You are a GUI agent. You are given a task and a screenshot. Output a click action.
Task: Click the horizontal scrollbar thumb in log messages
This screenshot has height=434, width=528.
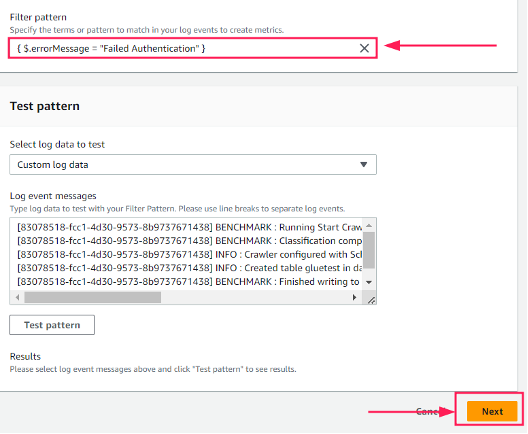point(93,297)
